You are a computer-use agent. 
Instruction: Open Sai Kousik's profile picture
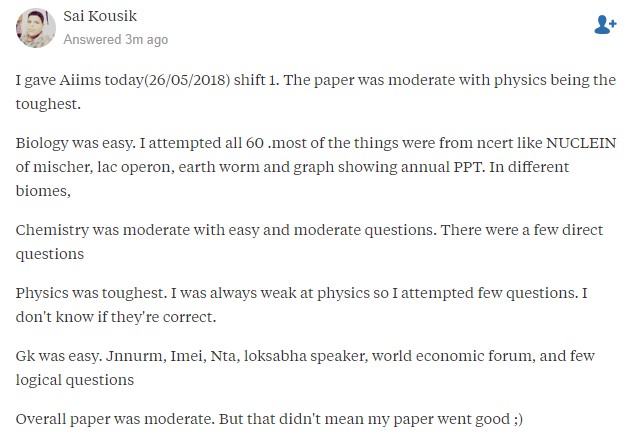[36, 28]
